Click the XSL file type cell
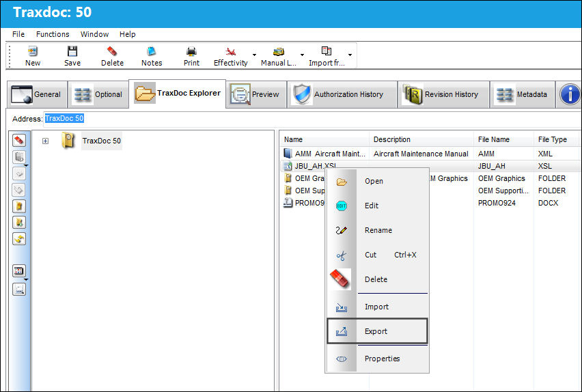 [545, 166]
